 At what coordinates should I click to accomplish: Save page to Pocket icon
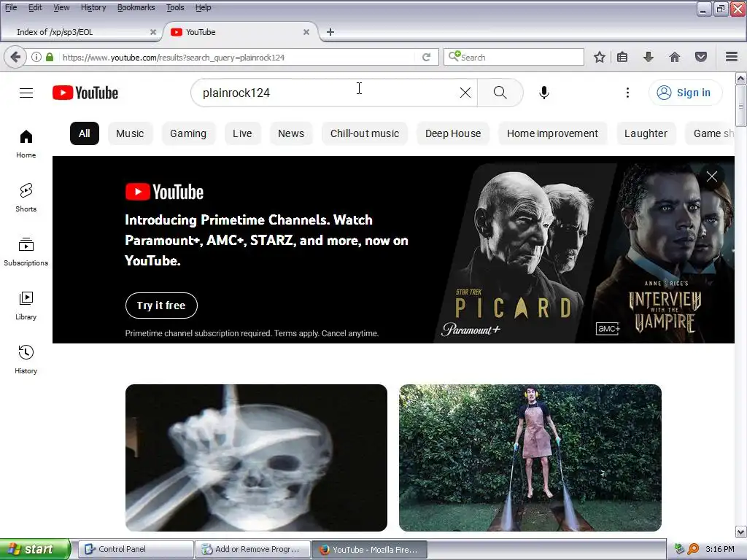(x=701, y=57)
